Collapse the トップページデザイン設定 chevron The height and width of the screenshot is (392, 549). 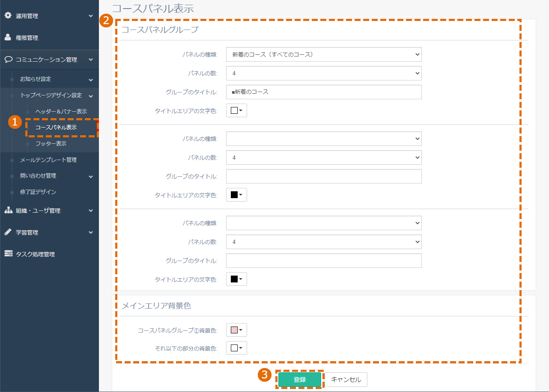(91, 96)
